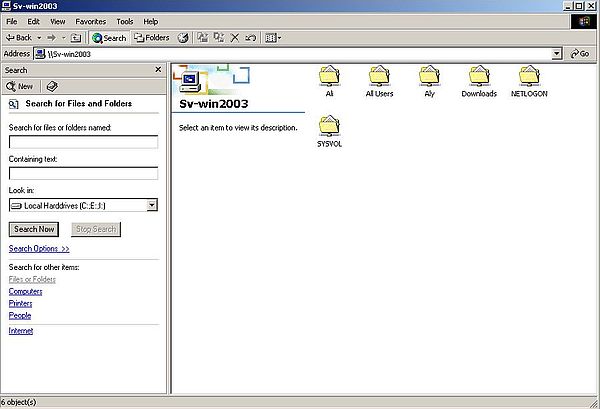Open the Favorites menu
The width and height of the screenshot is (600, 409).
coord(90,21)
